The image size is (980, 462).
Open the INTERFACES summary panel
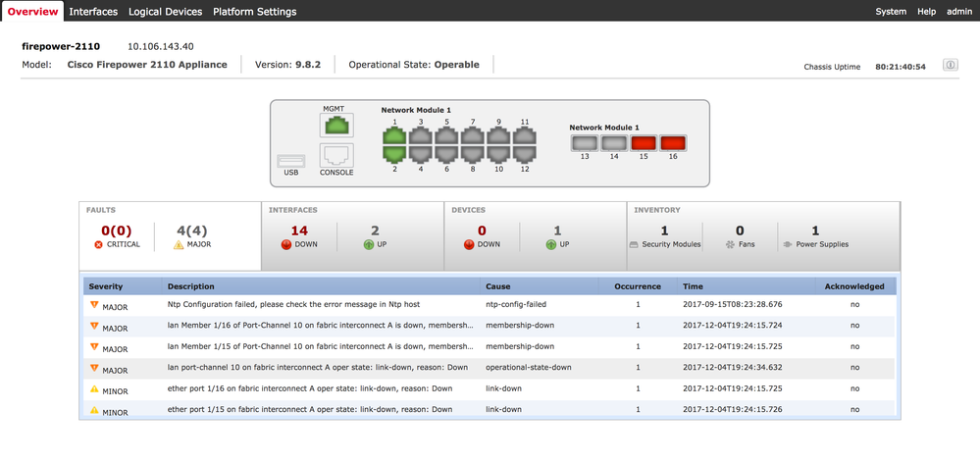pos(352,235)
